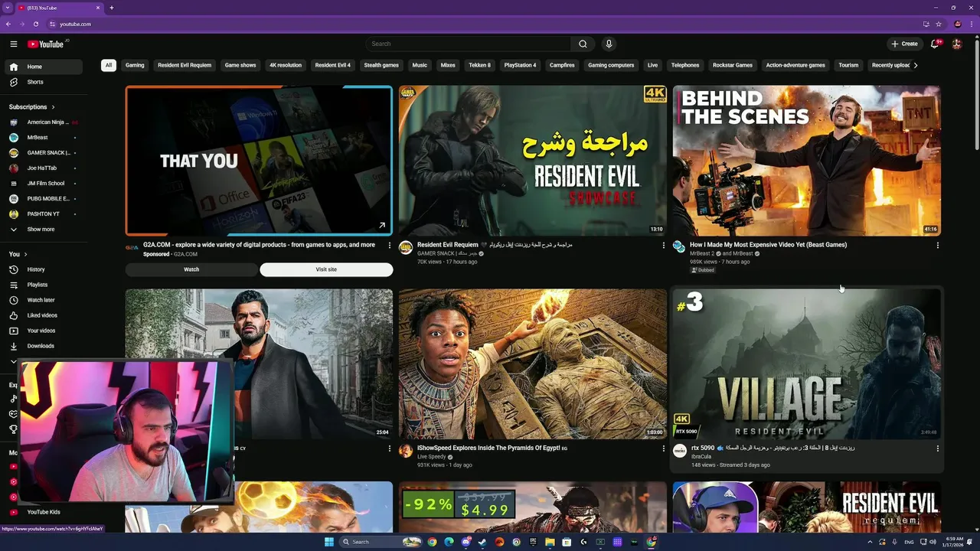The height and width of the screenshot is (551, 980).
Task: Open the Joe HaTTab subscription
Action: (x=45, y=168)
